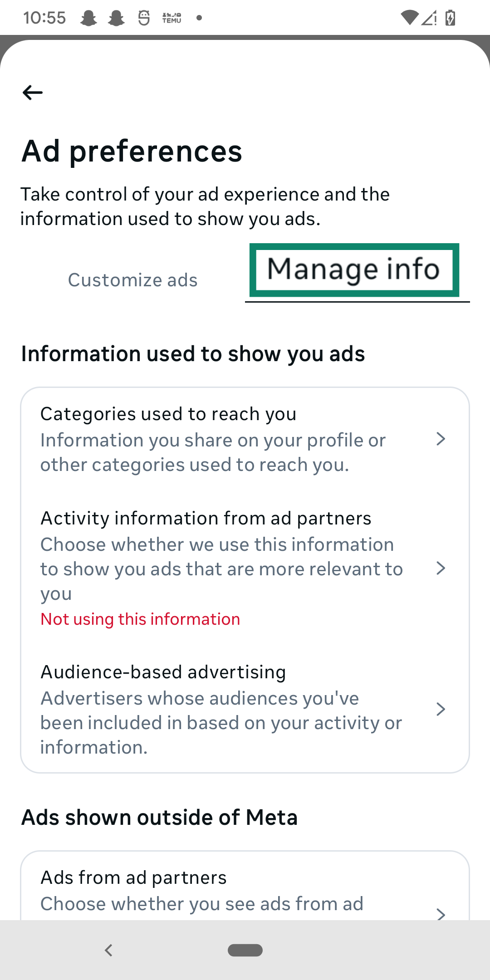
Task: Select the Manage info tab
Action: (x=354, y=269)
